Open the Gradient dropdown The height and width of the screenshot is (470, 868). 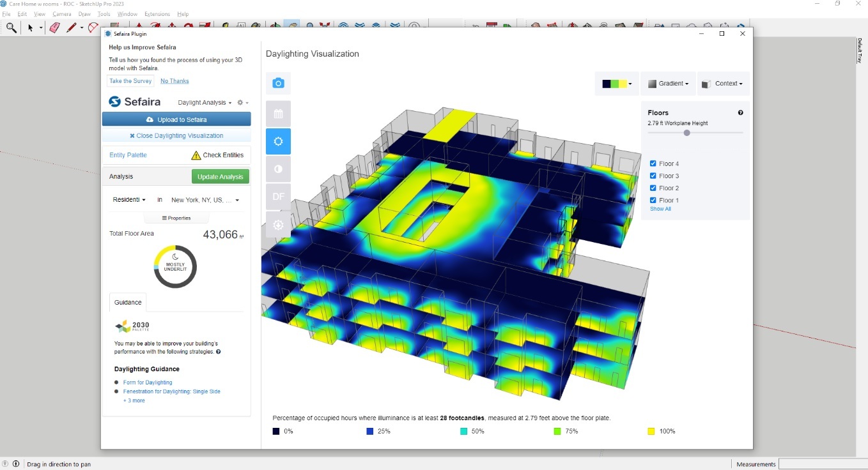pos(668,83)
